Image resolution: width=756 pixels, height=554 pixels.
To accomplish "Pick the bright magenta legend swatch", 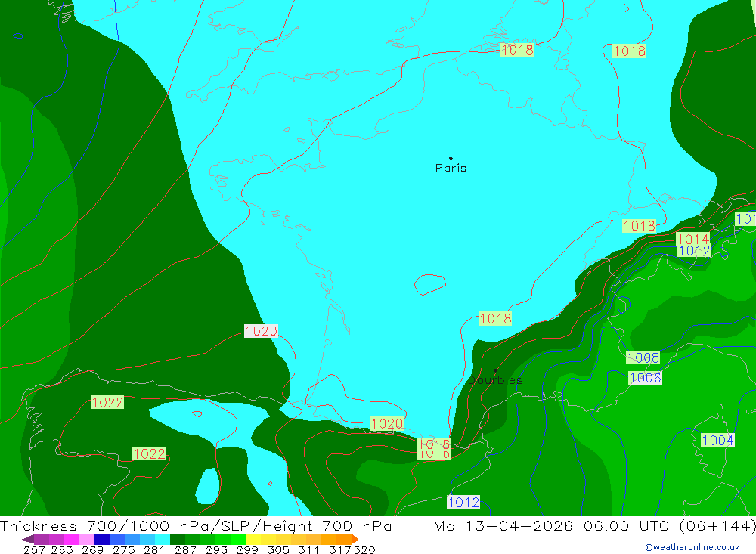I will tap(72, 539).
